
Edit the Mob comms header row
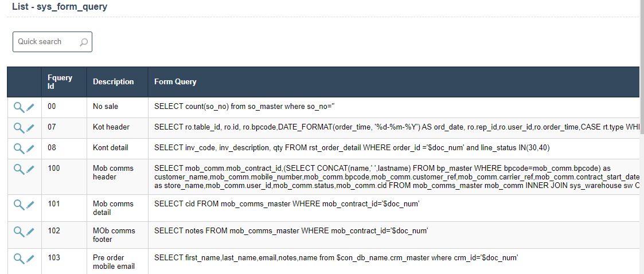(30, 169)
